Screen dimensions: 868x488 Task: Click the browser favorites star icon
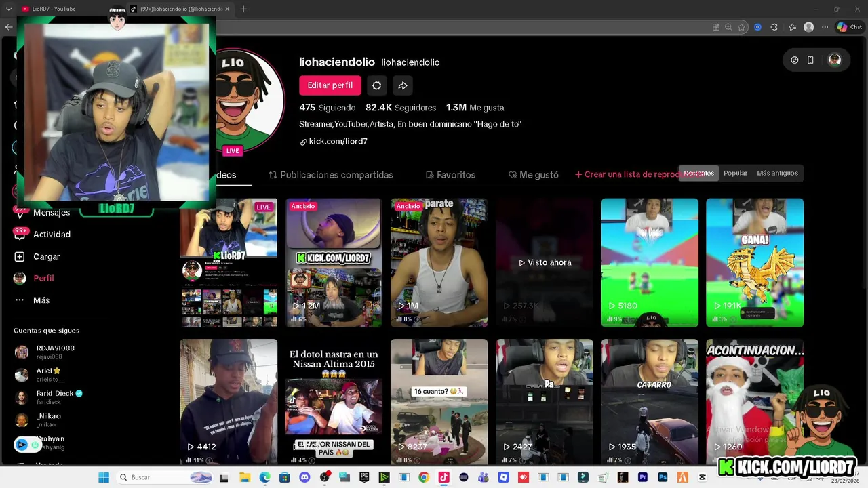[x=742, y=27]
